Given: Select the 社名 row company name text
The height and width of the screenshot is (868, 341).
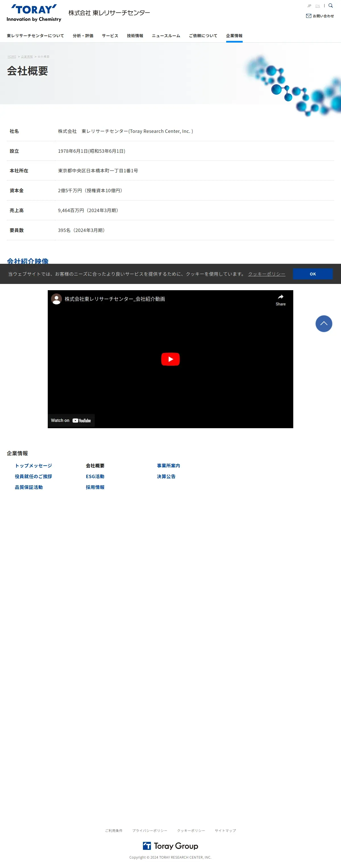Looking at the screenshot, I should [126, 131].
